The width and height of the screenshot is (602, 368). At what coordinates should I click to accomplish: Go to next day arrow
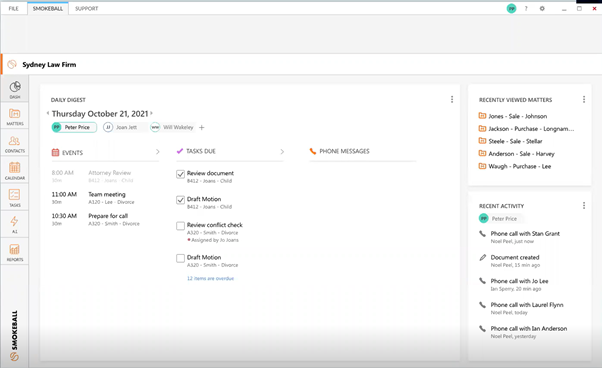pyautogui.click(x=151, y=113)
